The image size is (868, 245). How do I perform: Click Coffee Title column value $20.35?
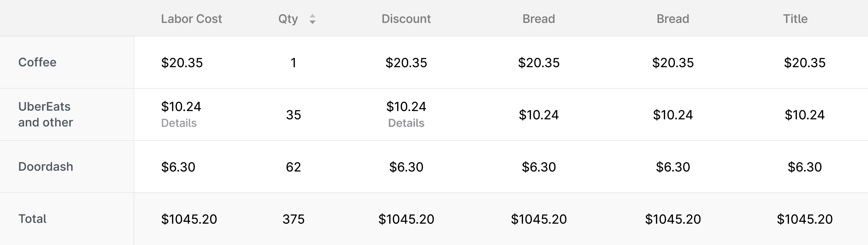coord(804,63)
